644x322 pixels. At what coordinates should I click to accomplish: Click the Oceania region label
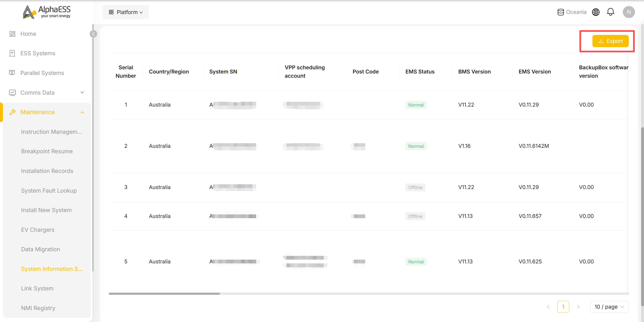pyautogui.click(x=576, y=12)
